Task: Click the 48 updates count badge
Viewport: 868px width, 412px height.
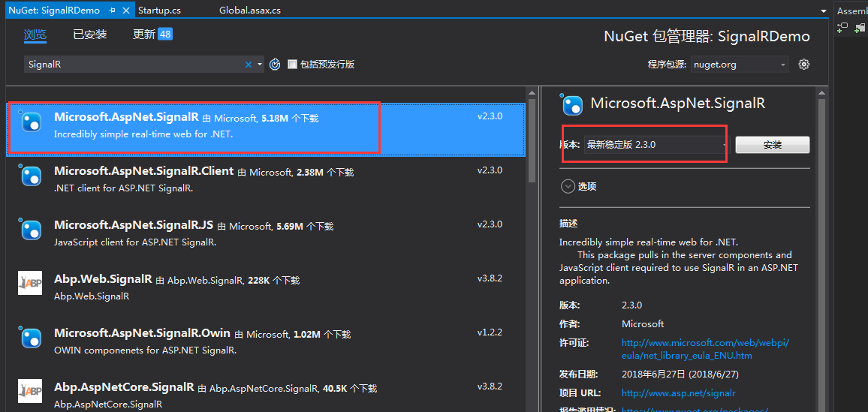Action: pyautogui.click(x=165, y=35)
